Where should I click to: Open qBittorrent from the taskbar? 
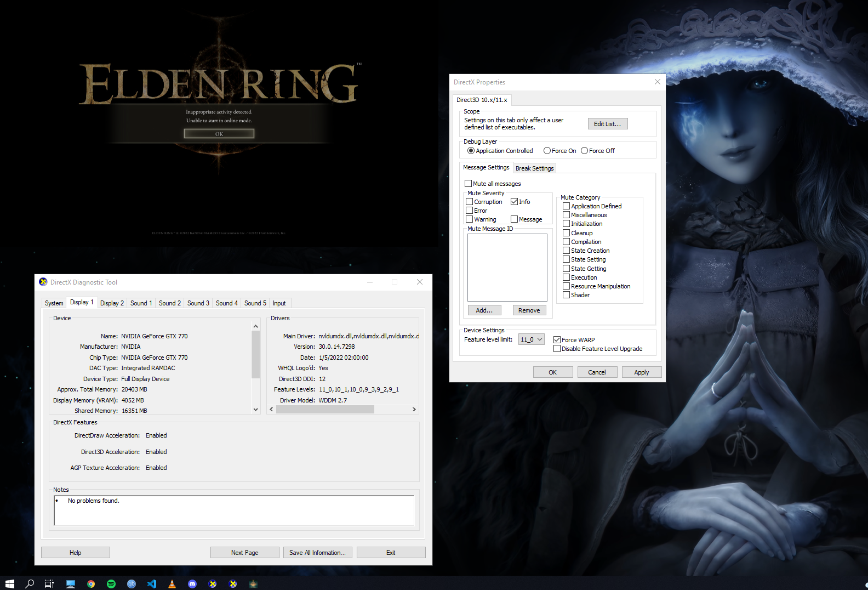click(132, 584)
